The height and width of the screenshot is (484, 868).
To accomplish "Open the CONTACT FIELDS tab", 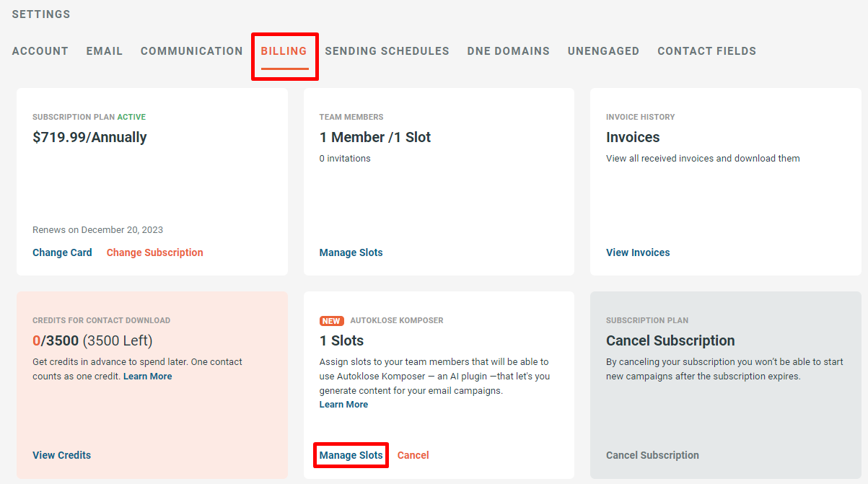I will click(706, 50).
